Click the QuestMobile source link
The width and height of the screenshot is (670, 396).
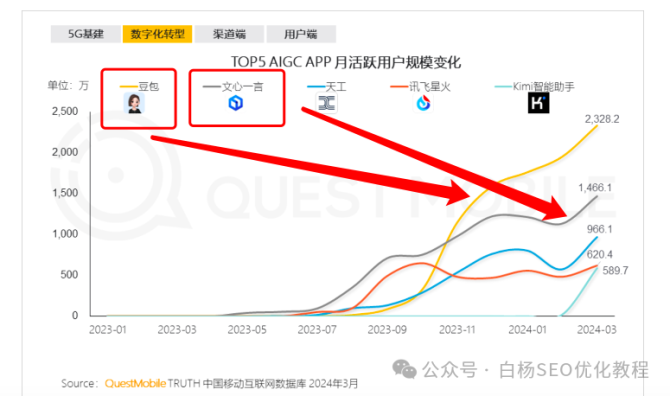point(135,383)
